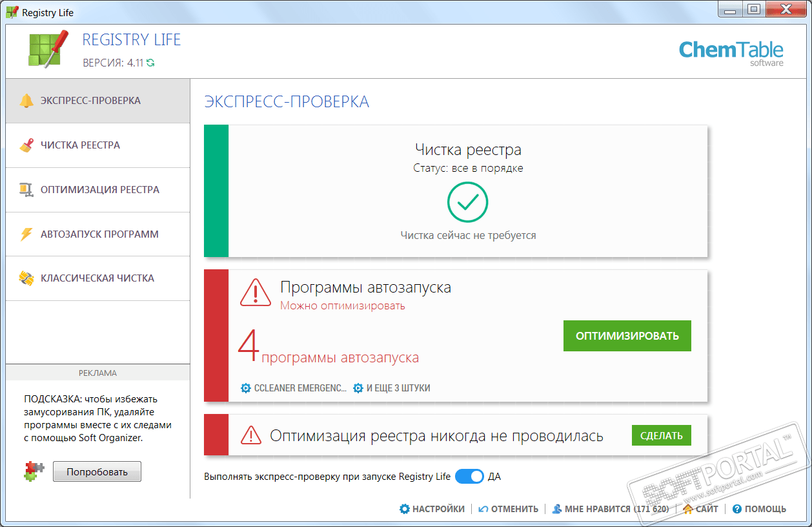Click the gear icon before CCLEANER EMERGENC...

[x=245, y=388]
